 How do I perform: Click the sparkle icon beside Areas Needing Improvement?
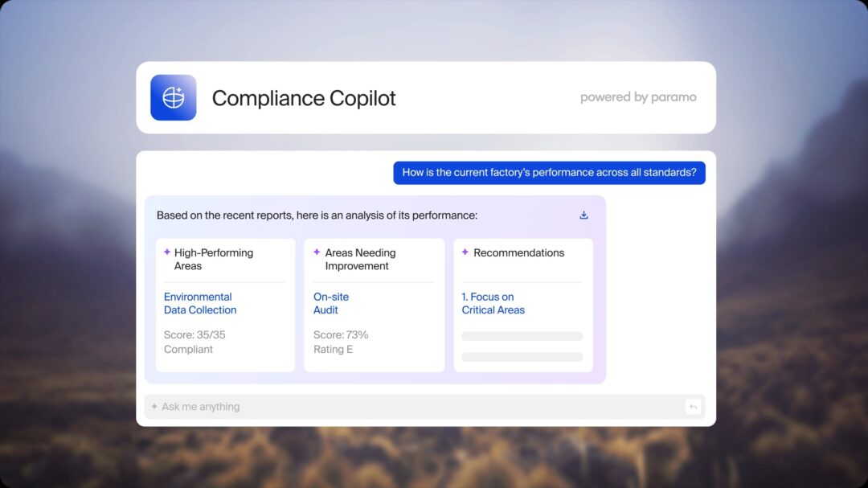tap(317, 252)
